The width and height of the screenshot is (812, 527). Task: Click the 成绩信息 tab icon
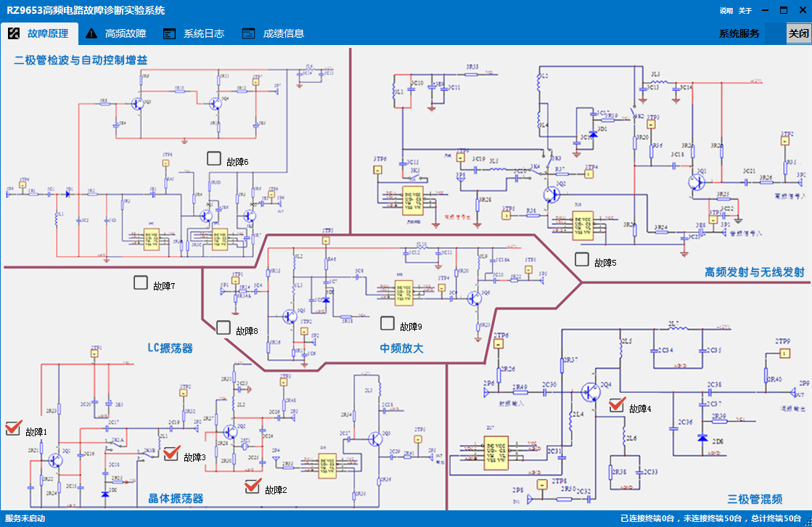248,33
